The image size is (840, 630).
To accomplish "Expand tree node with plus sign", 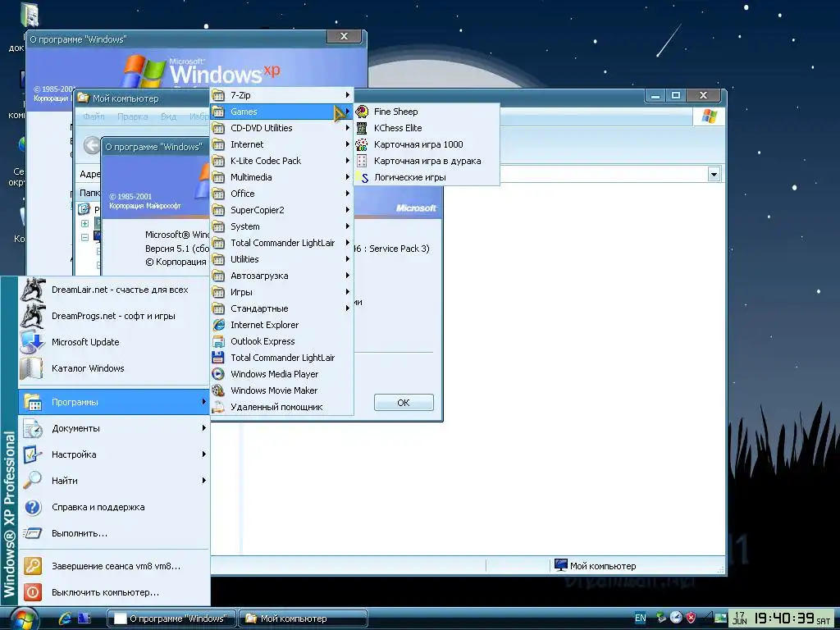I will [x=84, y=223].
